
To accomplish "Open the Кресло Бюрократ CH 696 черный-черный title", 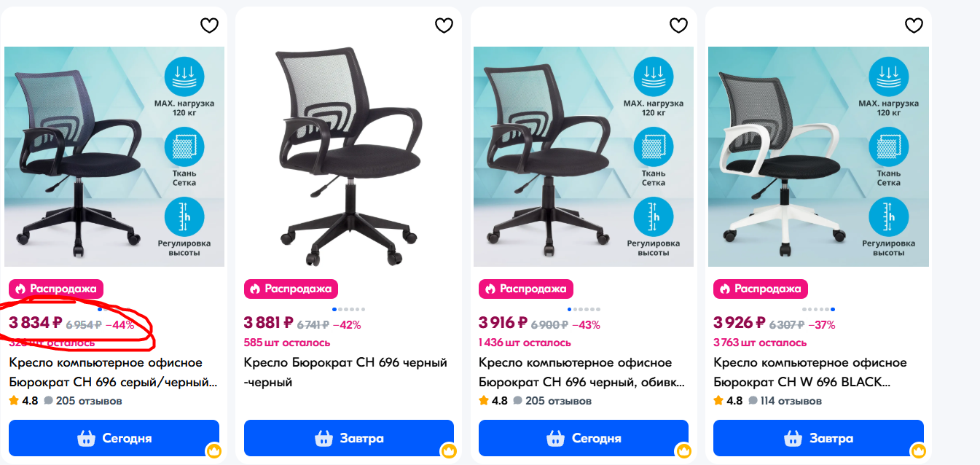I will click(345, 372).
